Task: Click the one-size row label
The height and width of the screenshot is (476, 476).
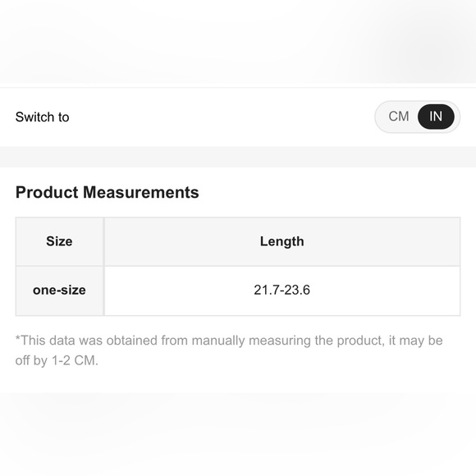Action: (59, 291)
